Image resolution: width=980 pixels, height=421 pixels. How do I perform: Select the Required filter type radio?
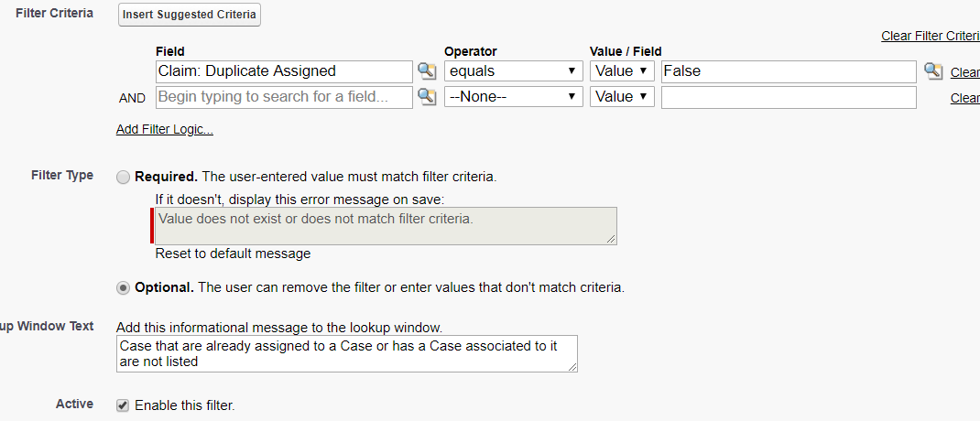pyautogui.click(x=123, y=177)
